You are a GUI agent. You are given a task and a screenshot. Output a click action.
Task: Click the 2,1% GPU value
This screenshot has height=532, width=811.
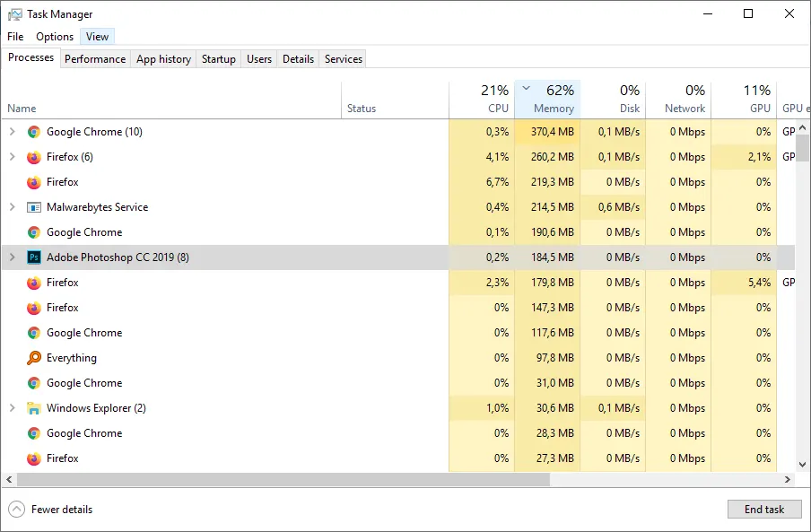click(759, 157)
